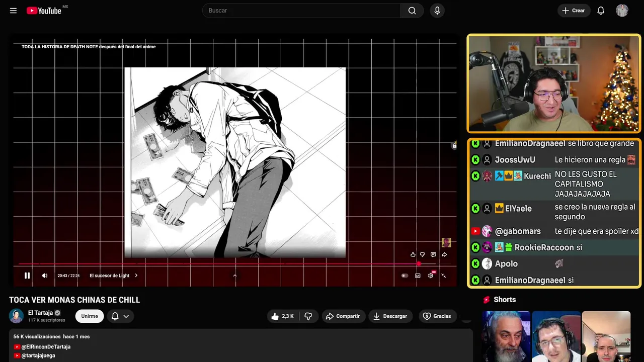Open the account avatar menu
The image size is (644, 362).
tap(622, 11)
